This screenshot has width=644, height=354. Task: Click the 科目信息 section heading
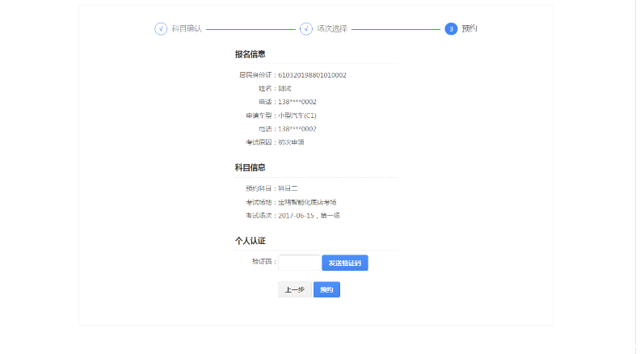tap(250, 167)
